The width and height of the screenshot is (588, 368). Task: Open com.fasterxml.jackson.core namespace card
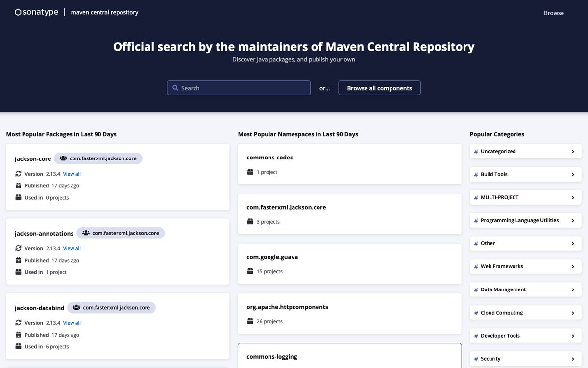349,214
